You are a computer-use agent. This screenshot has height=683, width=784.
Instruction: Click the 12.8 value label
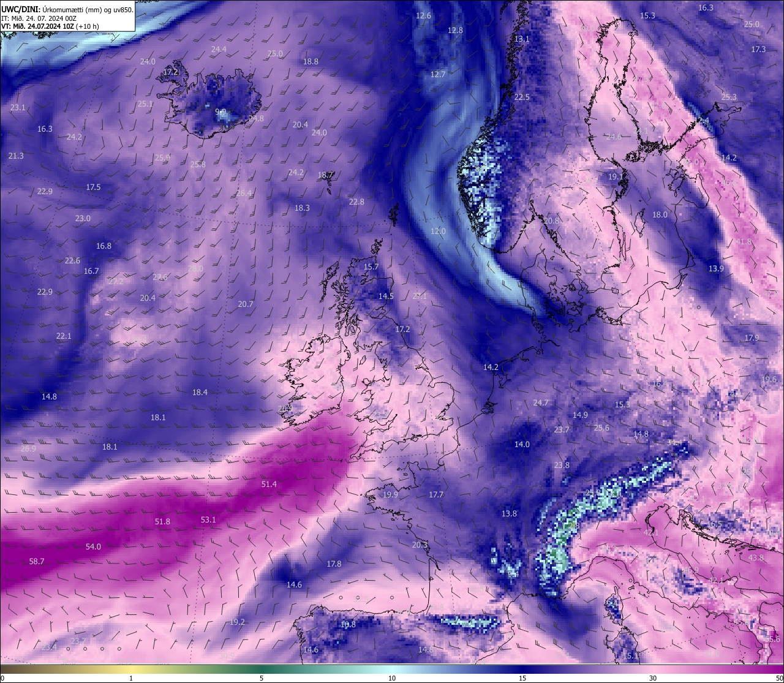[455, 30]
